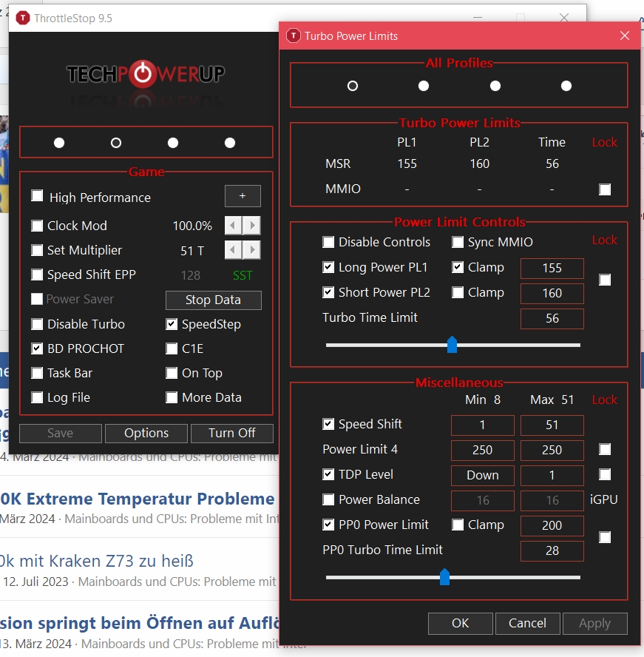Enable Power Balance checkbox
Image resolution: width=644 pixels, height=657 pixels.
tap(328, 499)
